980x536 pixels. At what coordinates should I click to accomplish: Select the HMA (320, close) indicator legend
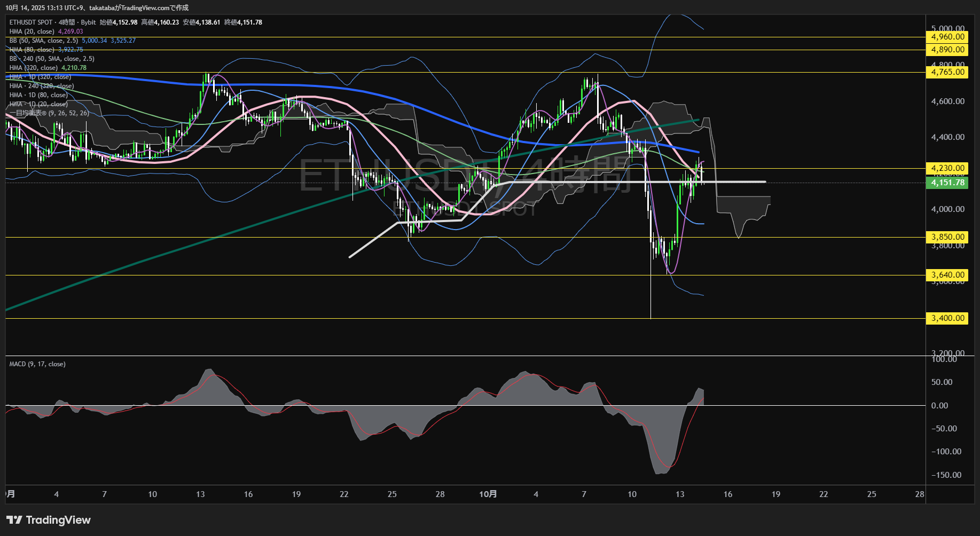point(34,68)
